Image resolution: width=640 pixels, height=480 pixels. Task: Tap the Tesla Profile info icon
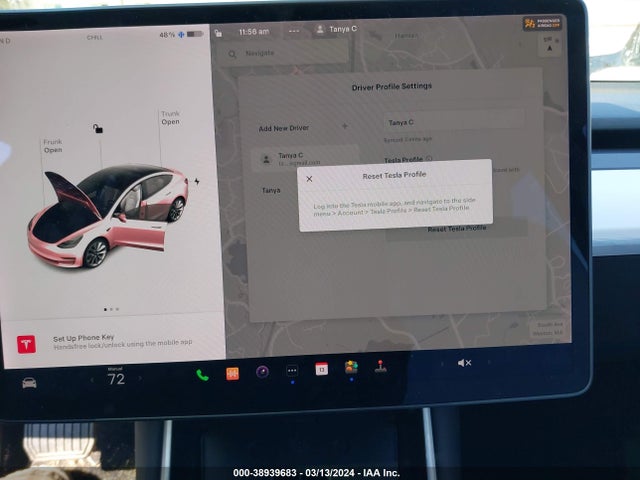(429, 158)
